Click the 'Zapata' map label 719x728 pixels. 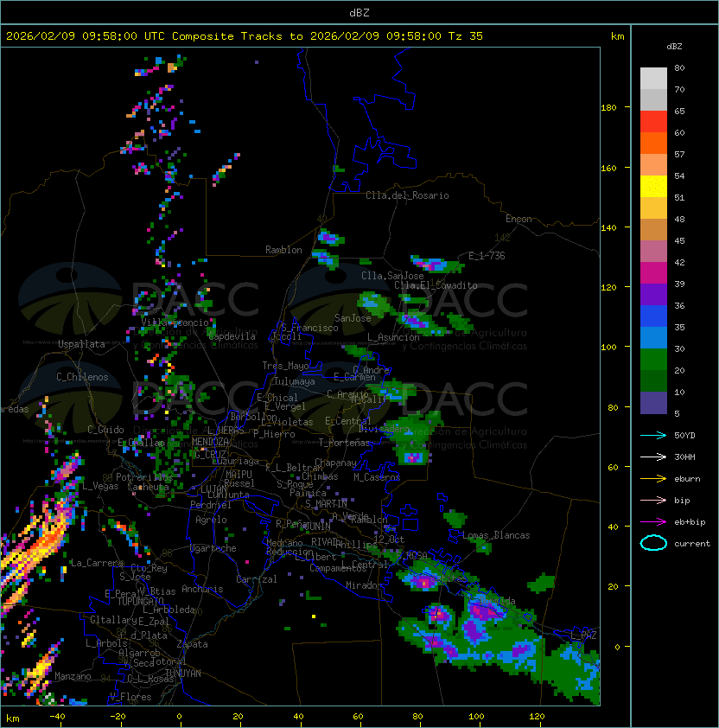pyautogui.click(x=192, y=644)
